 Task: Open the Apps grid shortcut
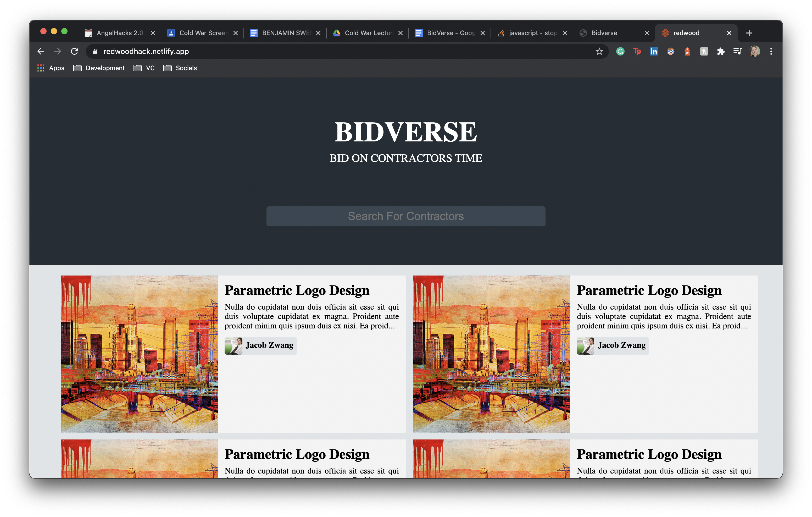(x=51, y=68)
